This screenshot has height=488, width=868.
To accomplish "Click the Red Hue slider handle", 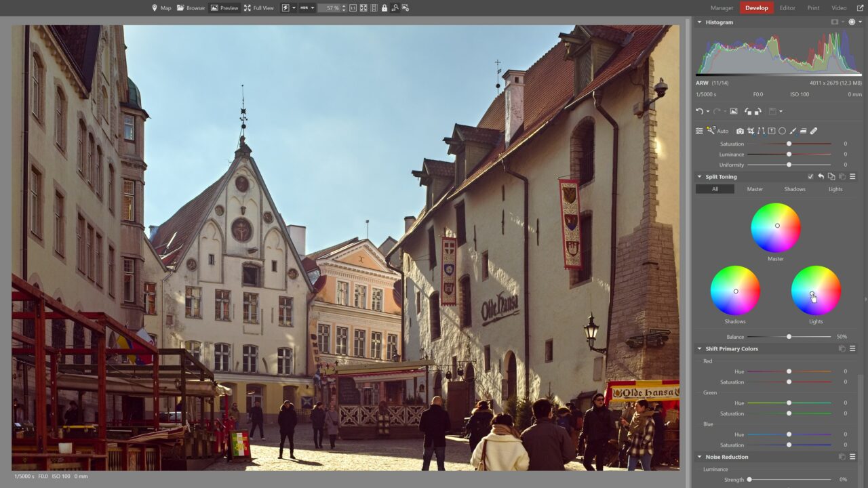I will pos(789,371).
